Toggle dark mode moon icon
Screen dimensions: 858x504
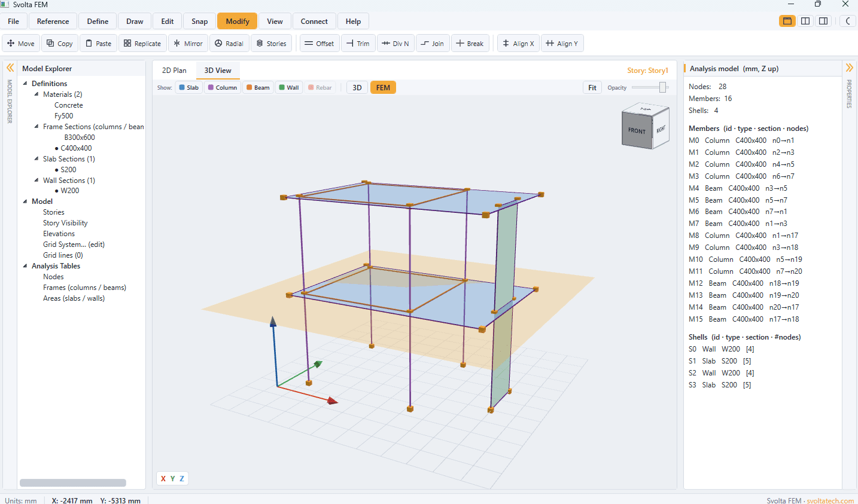click(x=848, y=21)
